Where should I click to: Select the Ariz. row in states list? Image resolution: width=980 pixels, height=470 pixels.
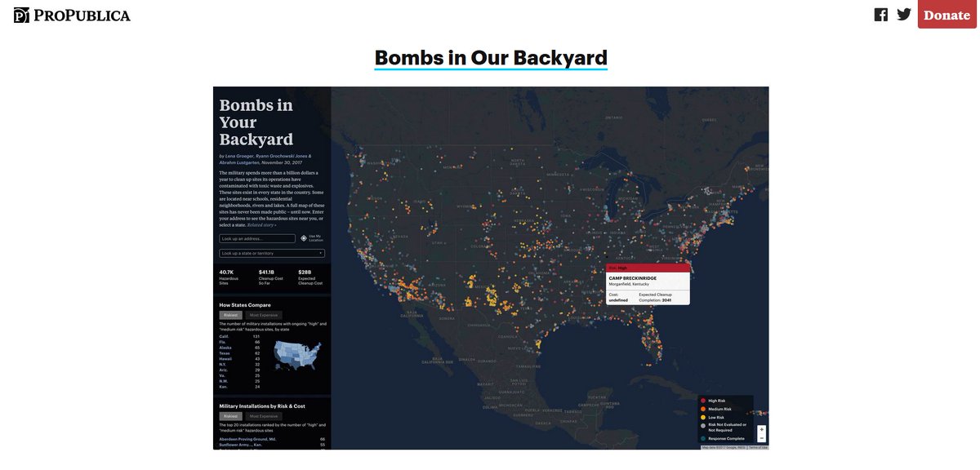(239, 370)
